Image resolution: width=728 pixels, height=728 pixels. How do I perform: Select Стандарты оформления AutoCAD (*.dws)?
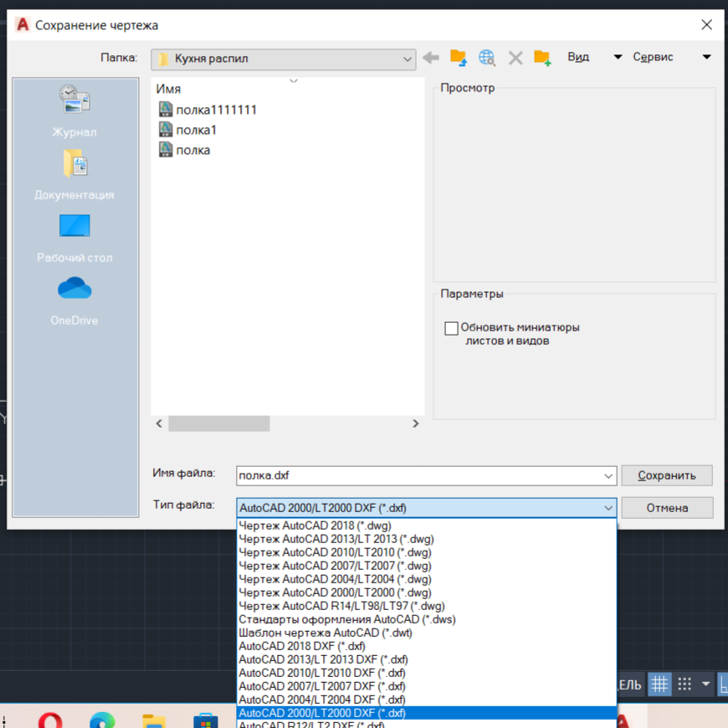click(x=426, y=620)
